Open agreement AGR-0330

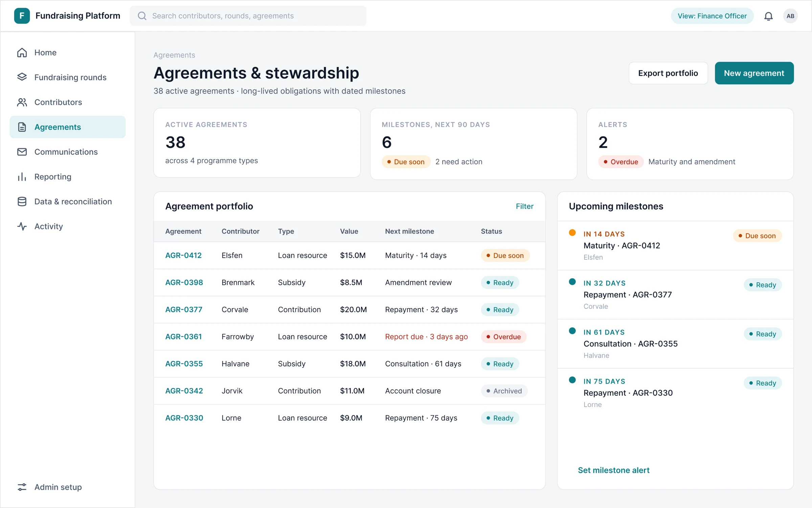pyautogui.click(x=184, y=418)
